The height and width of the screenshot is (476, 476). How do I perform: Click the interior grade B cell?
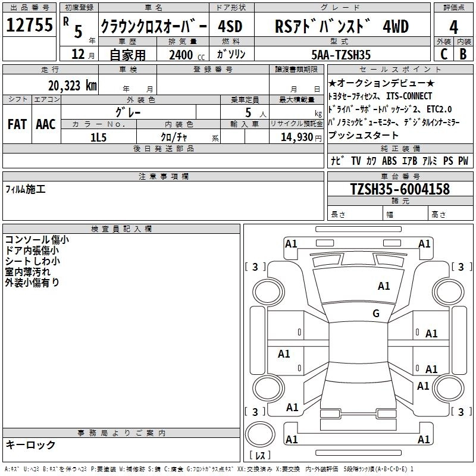pos(463,54)
